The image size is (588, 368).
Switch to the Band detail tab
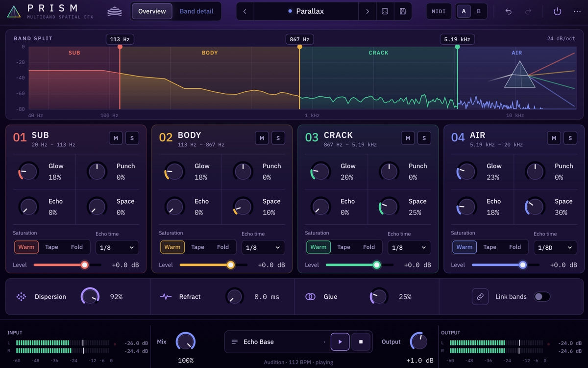[196, 11]
